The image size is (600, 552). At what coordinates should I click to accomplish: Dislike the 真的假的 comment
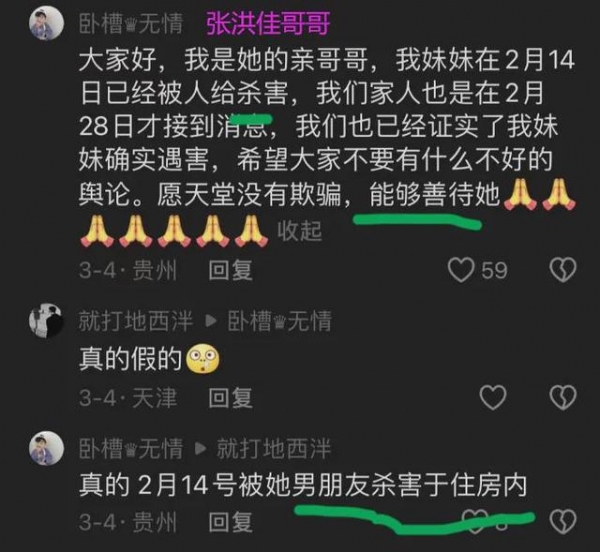pyautogui.click(x=563, y=397)
